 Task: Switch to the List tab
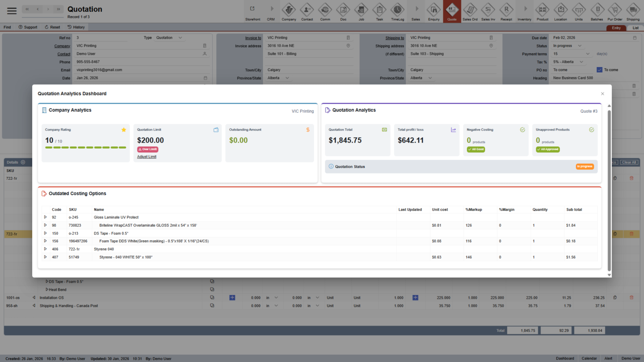635,28
